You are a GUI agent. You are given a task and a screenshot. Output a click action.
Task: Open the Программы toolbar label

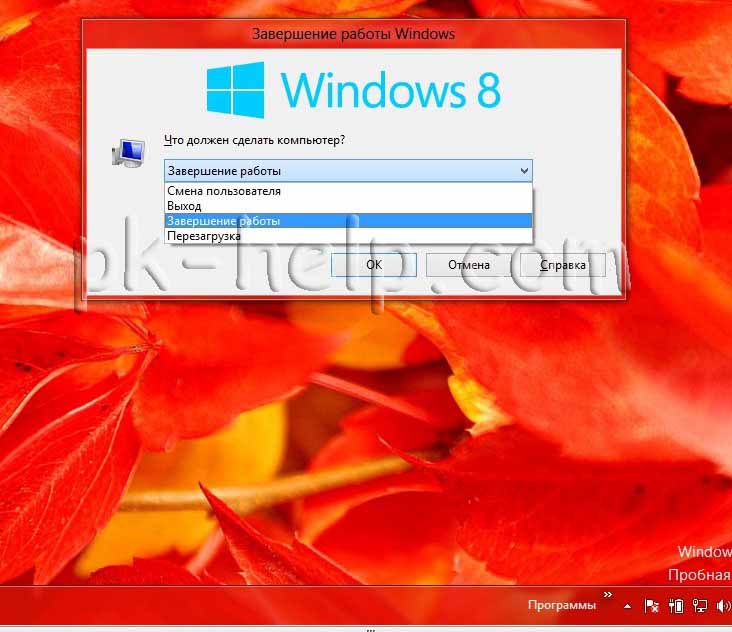pos(562,605)
